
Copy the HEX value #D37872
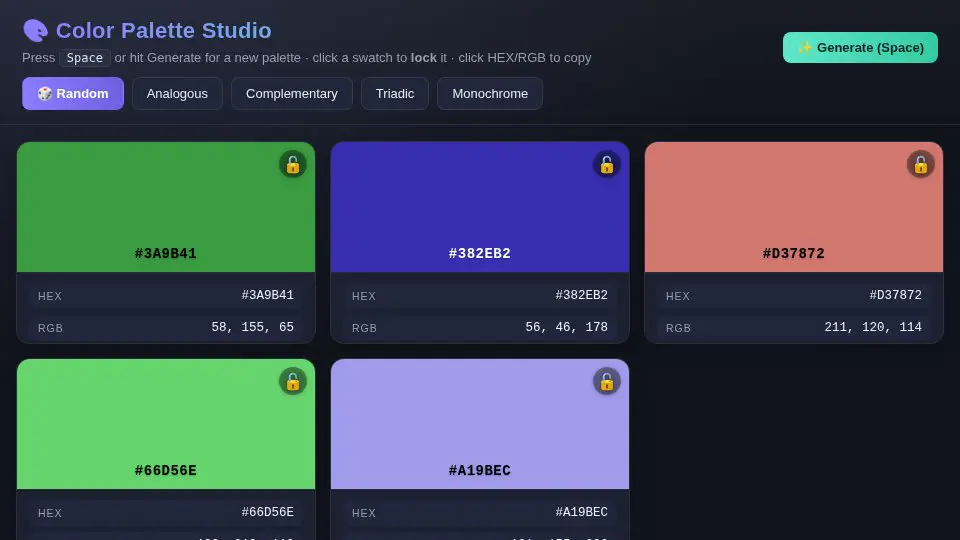click(x=794, y=296)
